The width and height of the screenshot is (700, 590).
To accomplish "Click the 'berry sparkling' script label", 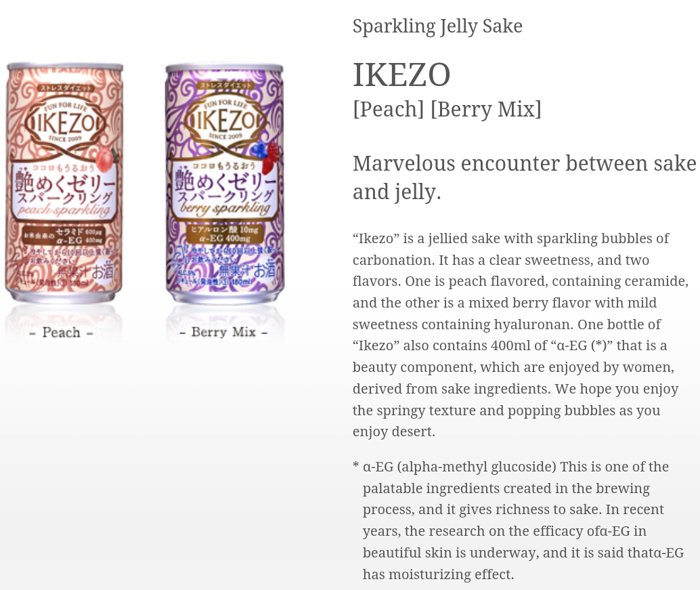I will tap(225, 208).
